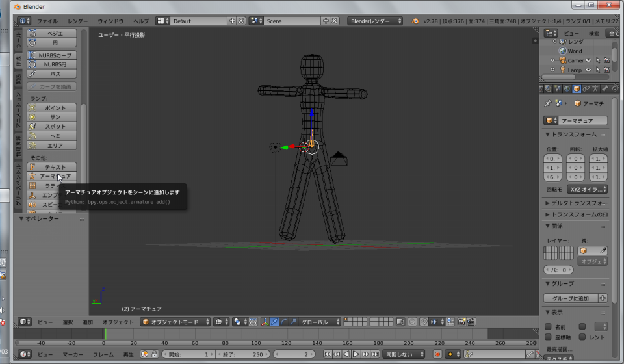Select the translate manipulator icon
Viewport: 624px width, 364px height.
274,322
